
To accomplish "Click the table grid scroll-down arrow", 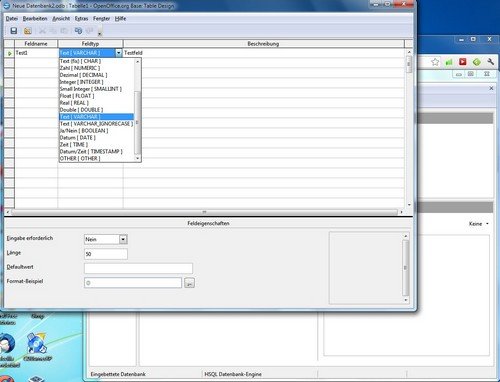I will pos(409,205).
